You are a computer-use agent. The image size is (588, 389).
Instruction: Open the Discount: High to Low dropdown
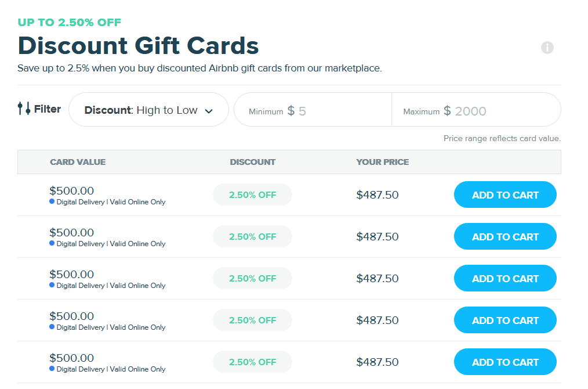[148, 109]
